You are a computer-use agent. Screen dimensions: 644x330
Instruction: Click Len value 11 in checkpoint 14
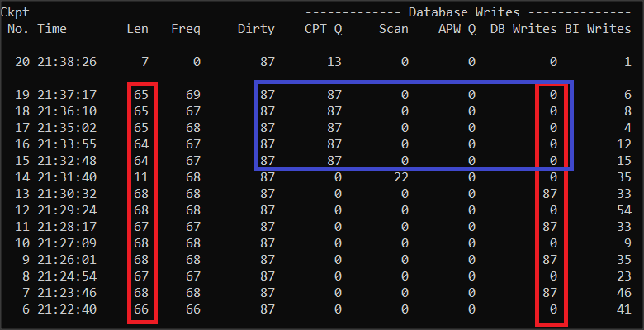140,176
